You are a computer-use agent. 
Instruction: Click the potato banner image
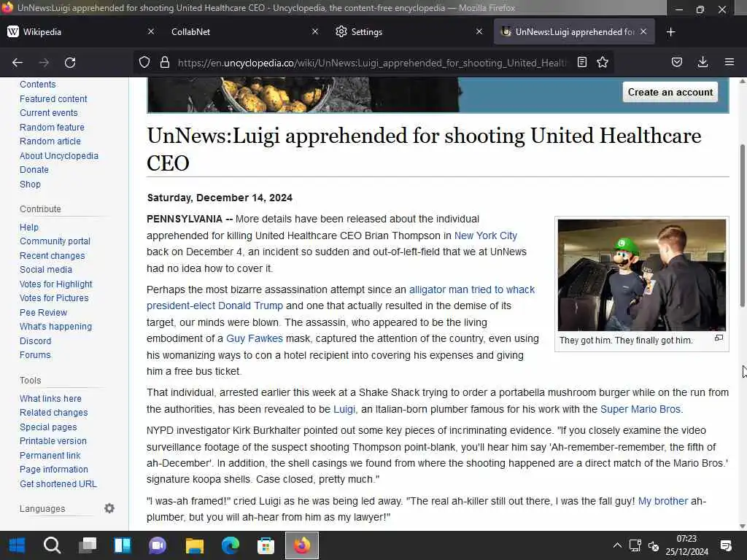[303, 95]
